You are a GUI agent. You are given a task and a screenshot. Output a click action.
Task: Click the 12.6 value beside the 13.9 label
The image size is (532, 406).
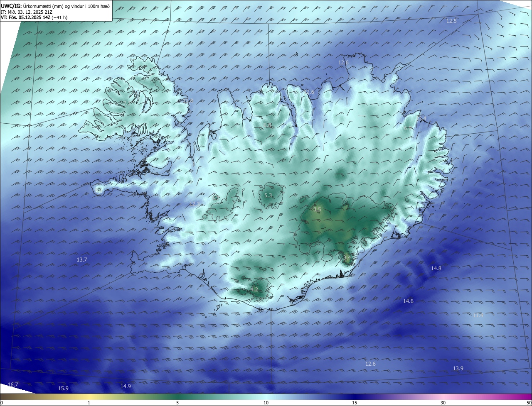[x=370, y=364]
